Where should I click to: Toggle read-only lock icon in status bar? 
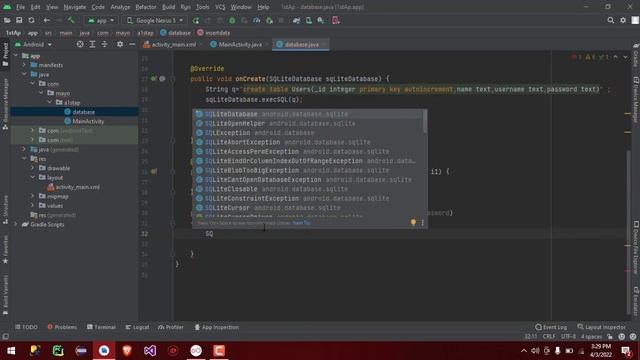tap(610, 337)
